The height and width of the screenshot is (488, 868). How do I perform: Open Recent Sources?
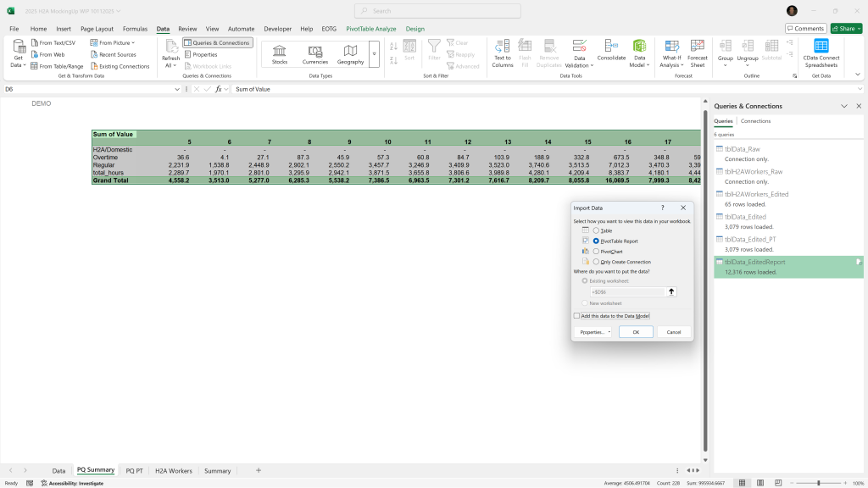point(113,55)
